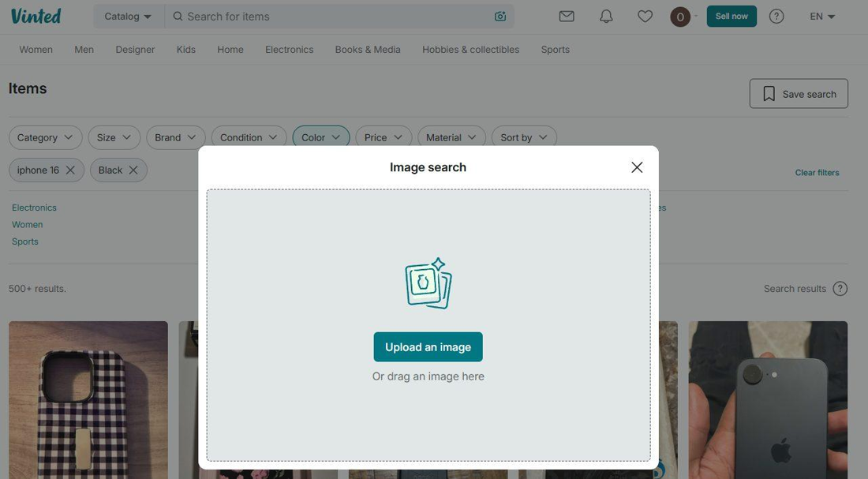
Task: Expand the Sort by dropdown
Action: 524,137
